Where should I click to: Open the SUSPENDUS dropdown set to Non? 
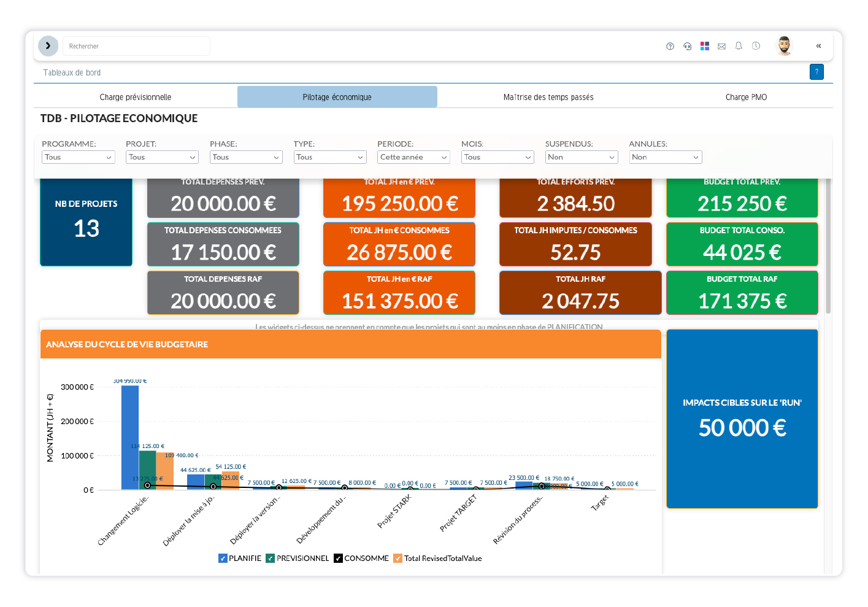pyautogui.click(x=582, y=157)
